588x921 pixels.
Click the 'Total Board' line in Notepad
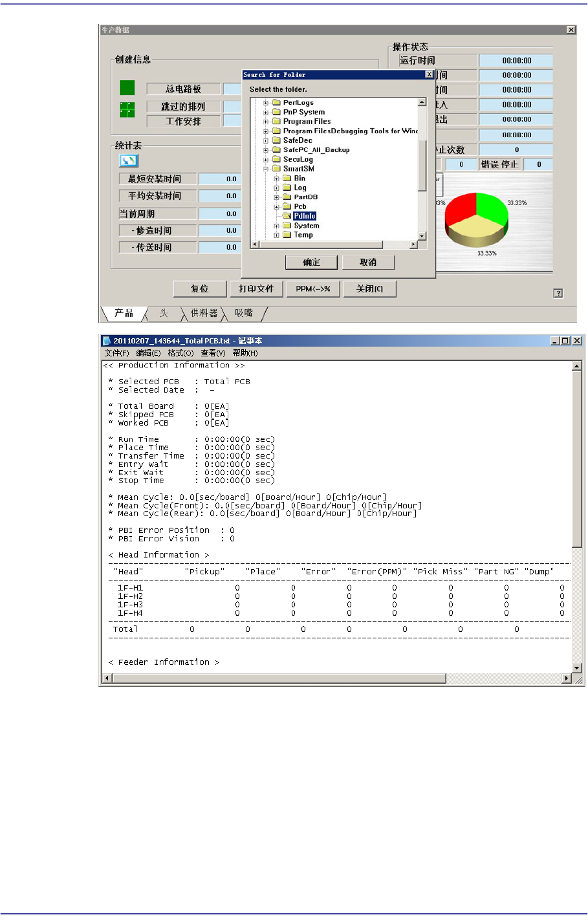click(169, 406)
